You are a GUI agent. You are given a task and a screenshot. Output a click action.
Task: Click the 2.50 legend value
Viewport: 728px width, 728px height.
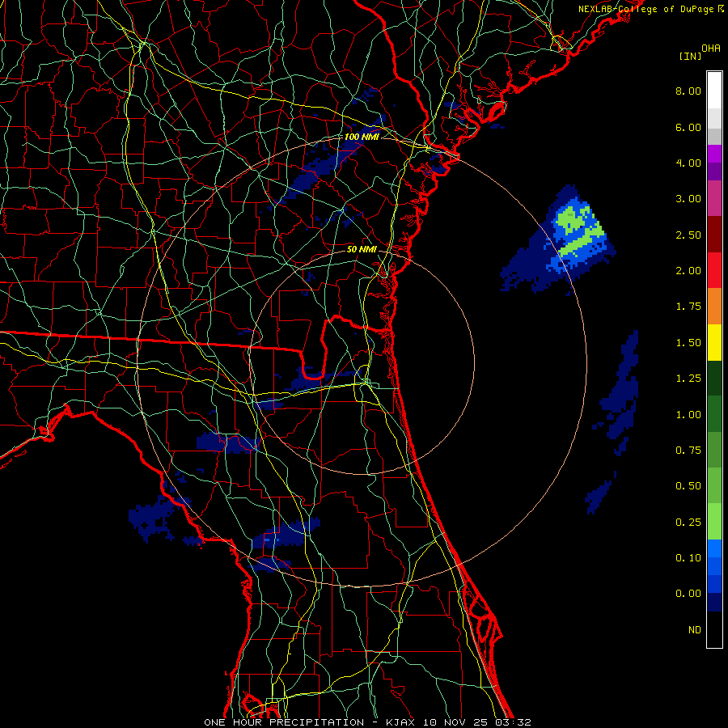coord(688,235)
